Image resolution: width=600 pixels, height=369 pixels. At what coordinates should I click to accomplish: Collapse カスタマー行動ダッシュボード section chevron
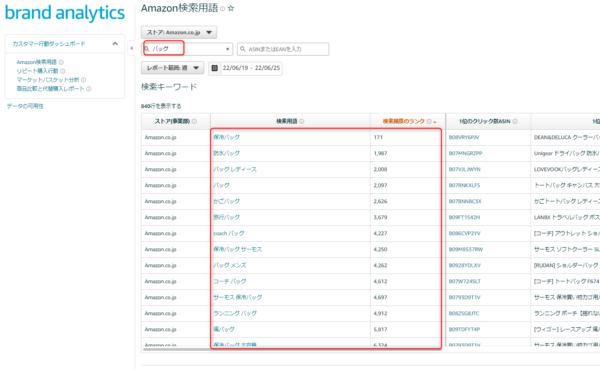click(115, 44)
